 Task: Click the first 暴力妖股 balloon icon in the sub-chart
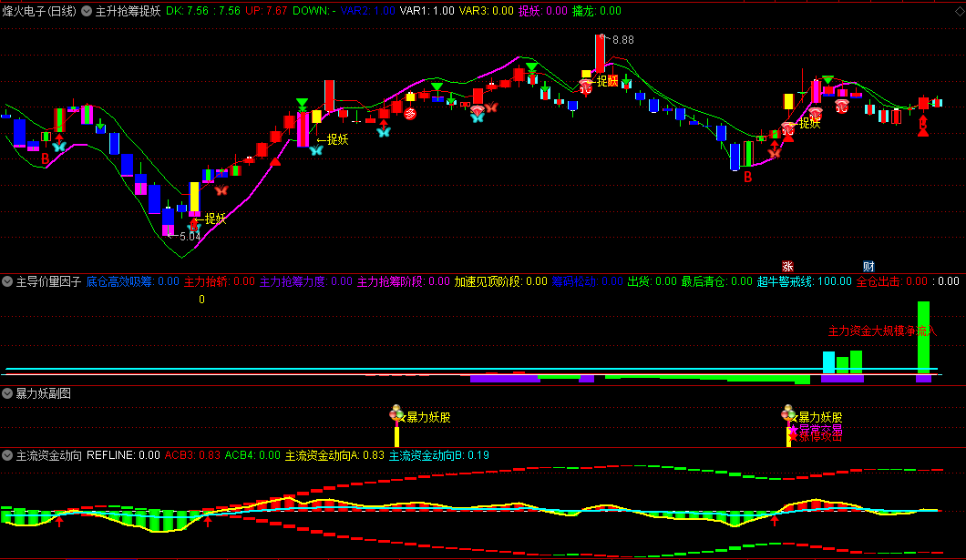[396, 412]
